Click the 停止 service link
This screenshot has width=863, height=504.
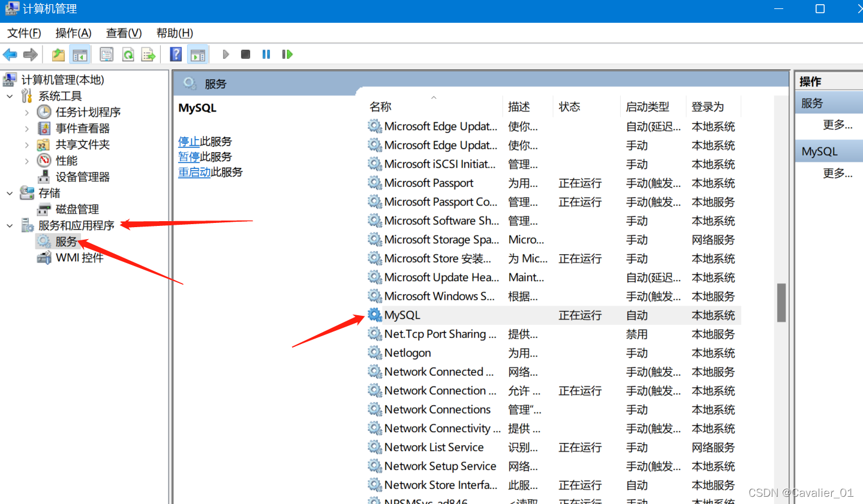pyautogui.click(x=189, y=141)
